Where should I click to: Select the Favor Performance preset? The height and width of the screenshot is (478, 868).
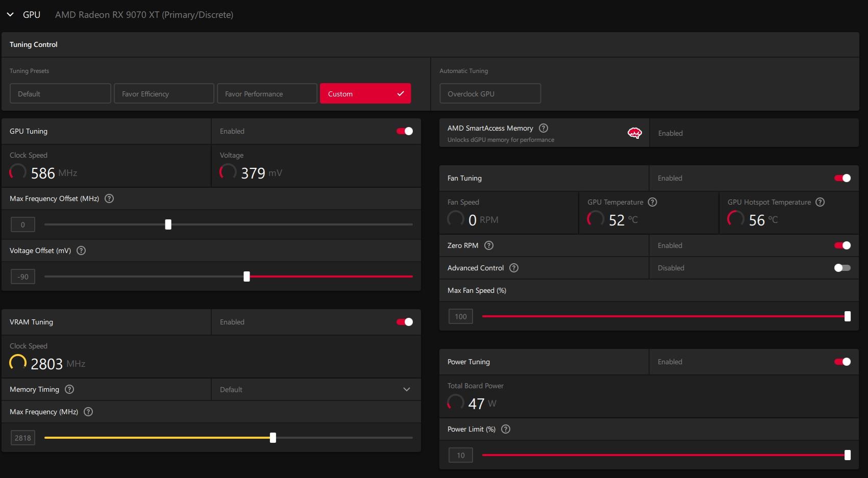tap(267, 94)
